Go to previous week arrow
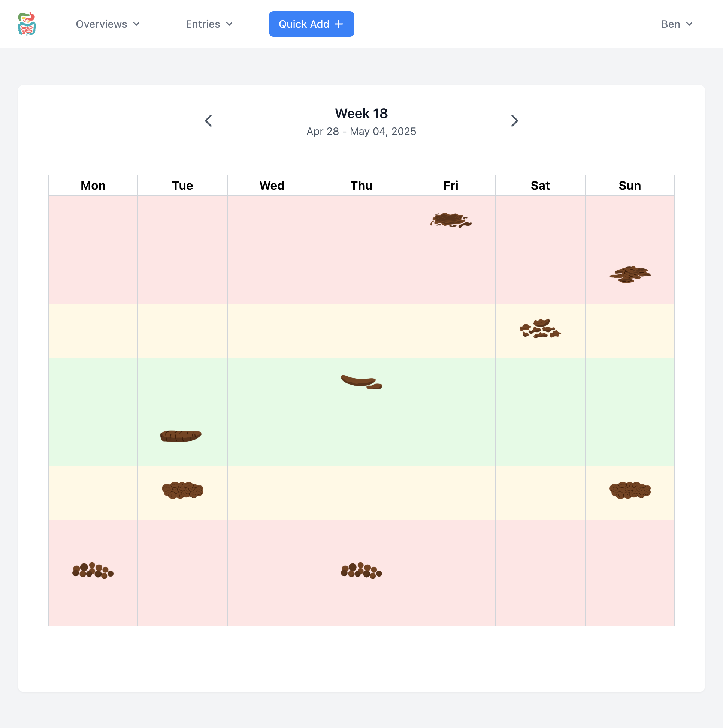The height and width of the screenshot is (728, 723). pos(208,121)
